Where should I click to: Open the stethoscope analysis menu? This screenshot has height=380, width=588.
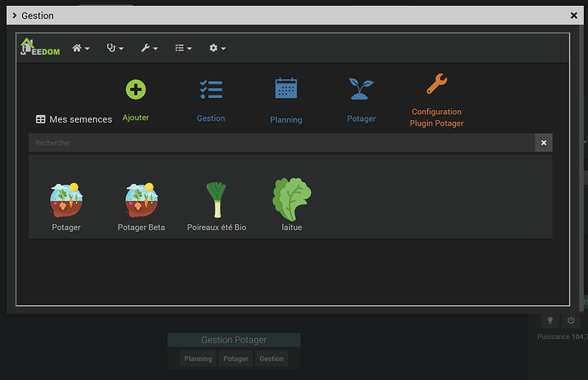click(x=115, y=48)
